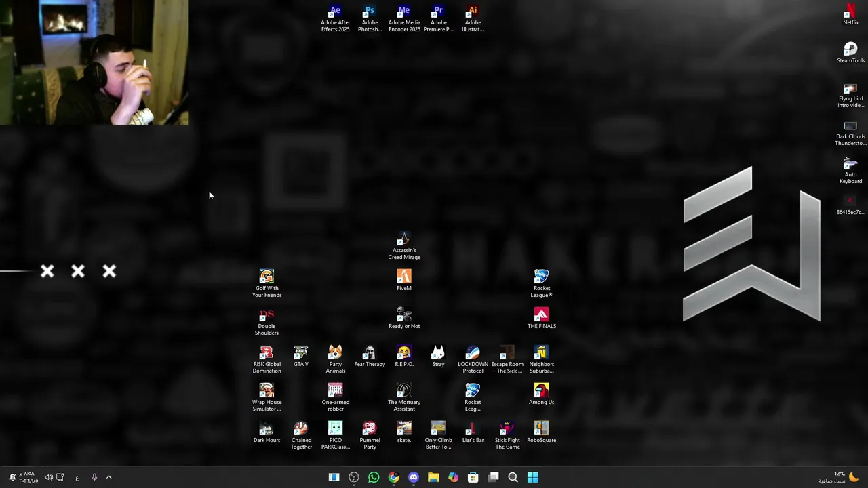Open taskbar Search magnifier

513,477
